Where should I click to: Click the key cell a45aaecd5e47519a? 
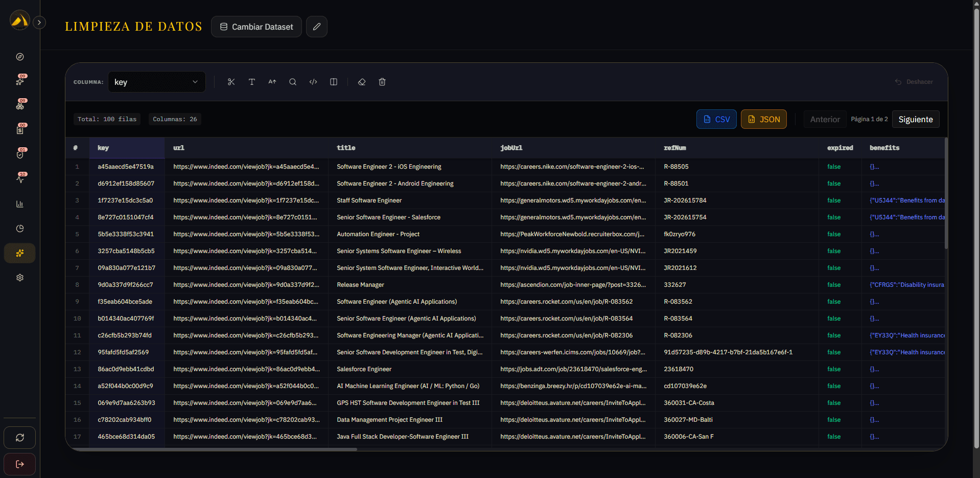[126, 167]
